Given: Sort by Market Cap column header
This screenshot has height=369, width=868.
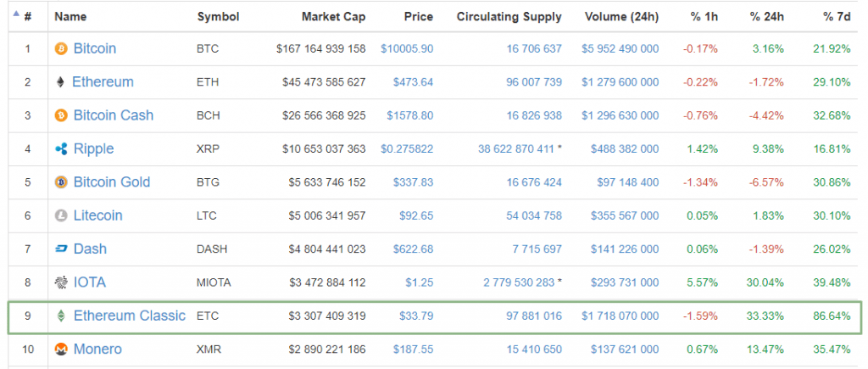Looking at the screenshot, I should 333,16.
